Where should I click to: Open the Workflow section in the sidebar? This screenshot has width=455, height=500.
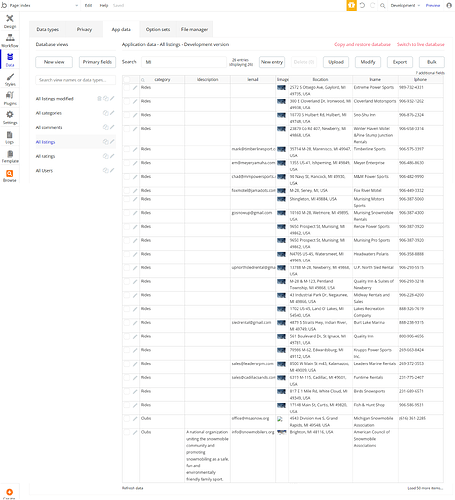click(10, 41)
